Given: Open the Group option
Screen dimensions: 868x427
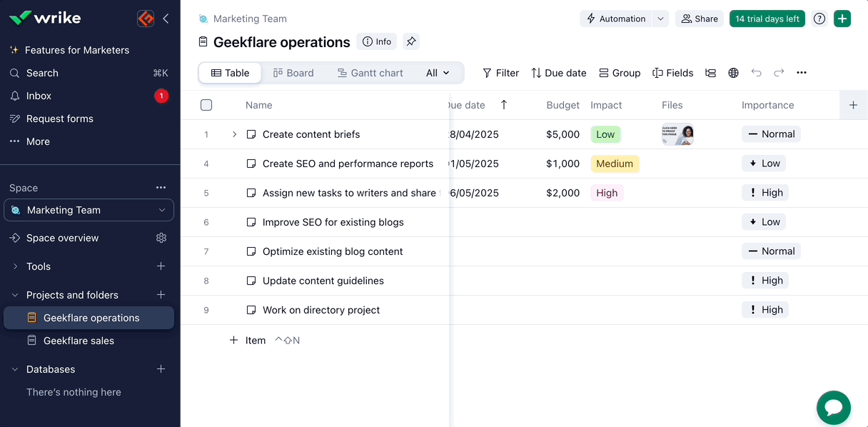Looking at the screenshot, I should pos(620,73).
